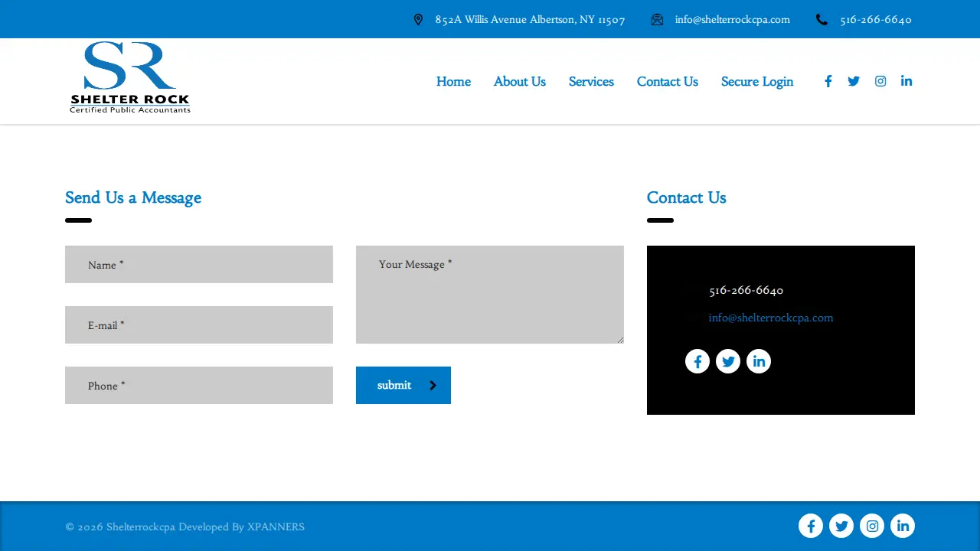Click the Shelter Rock logo
Image resolution: width=980 pixels, height=551 pixels.
[130, 78]
